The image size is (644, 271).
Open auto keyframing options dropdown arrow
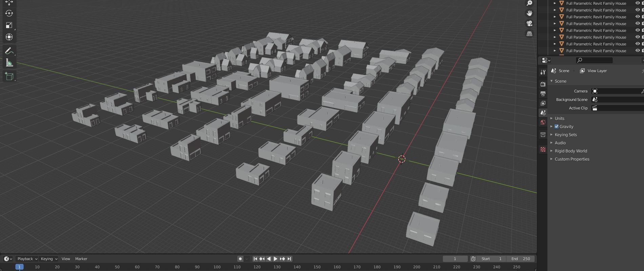pyautogui.click(x=247, y=259)
